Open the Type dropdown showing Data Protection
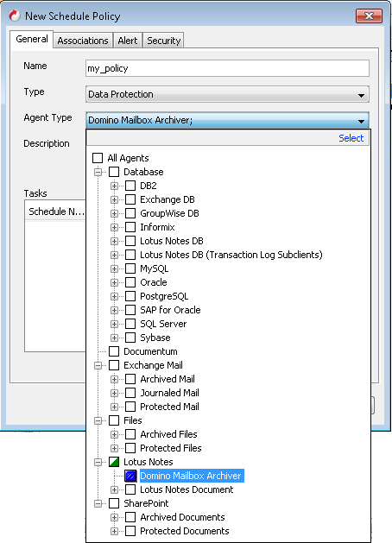 [x=227, y=94]
